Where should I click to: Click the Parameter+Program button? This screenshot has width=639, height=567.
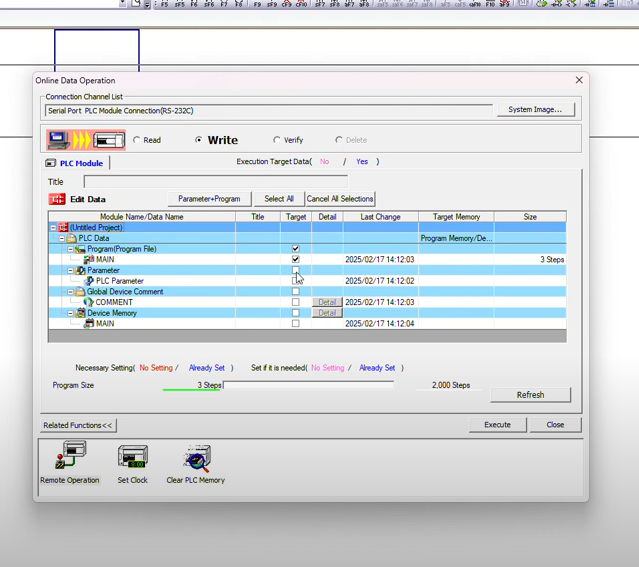coord(209,199)
